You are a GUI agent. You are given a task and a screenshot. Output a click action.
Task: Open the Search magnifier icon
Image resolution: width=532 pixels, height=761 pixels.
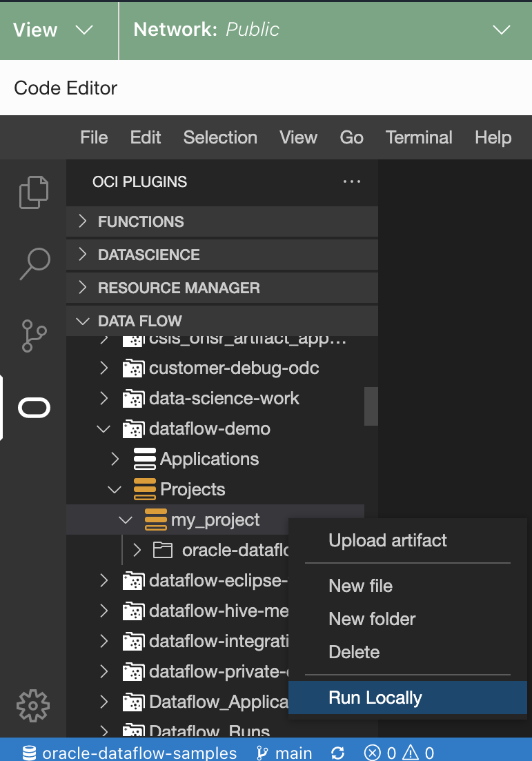34,264
